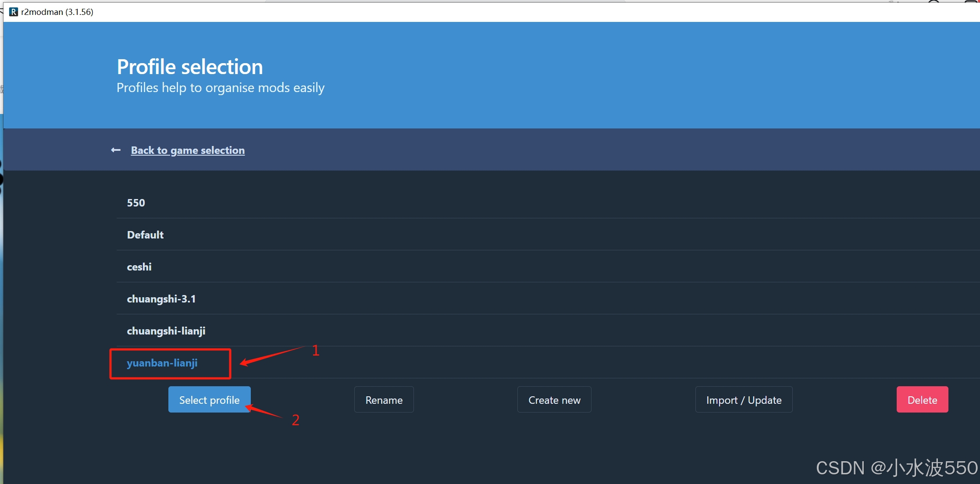Select the 550 profile entry

coord(136,203)
